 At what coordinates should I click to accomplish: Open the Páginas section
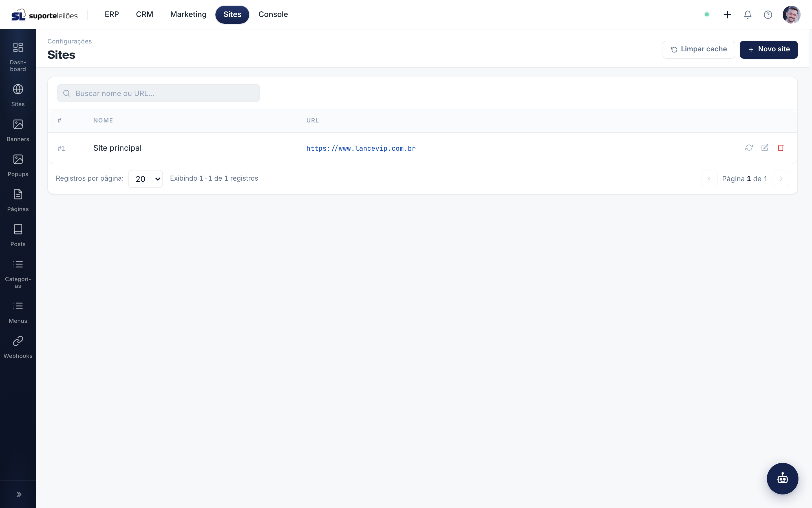click(x=18, y=200)
